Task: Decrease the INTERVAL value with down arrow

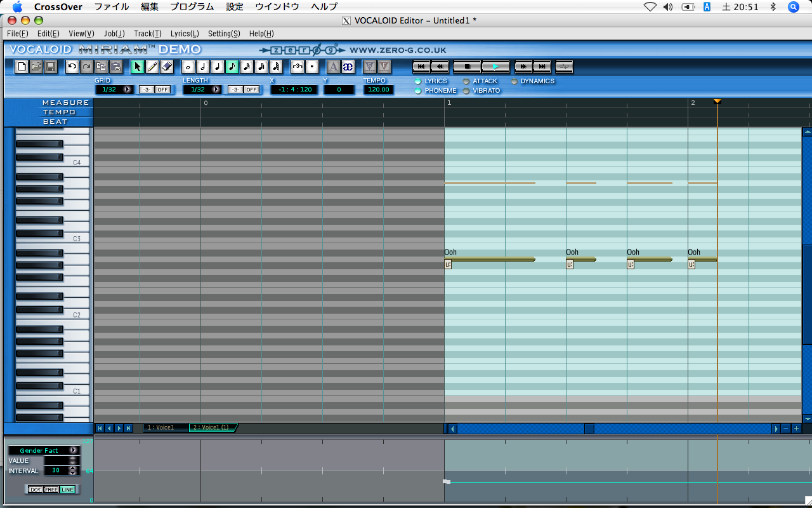Action: [73, 473]
